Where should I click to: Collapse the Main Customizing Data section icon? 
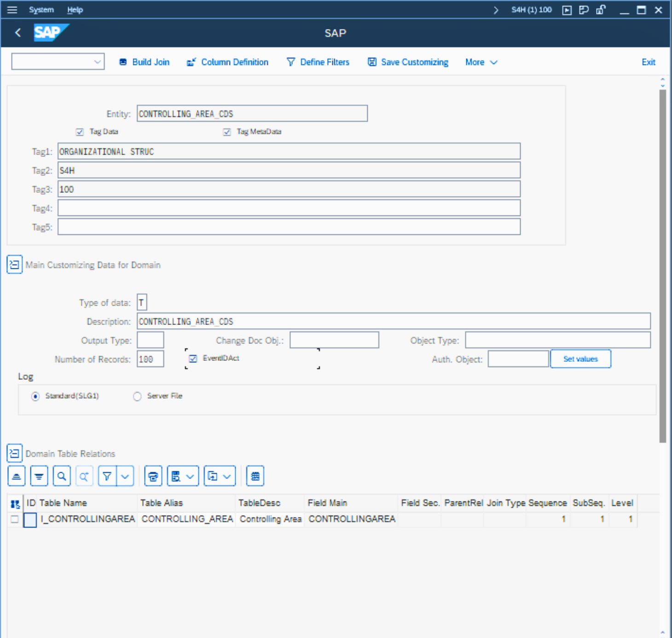point(14,265)
